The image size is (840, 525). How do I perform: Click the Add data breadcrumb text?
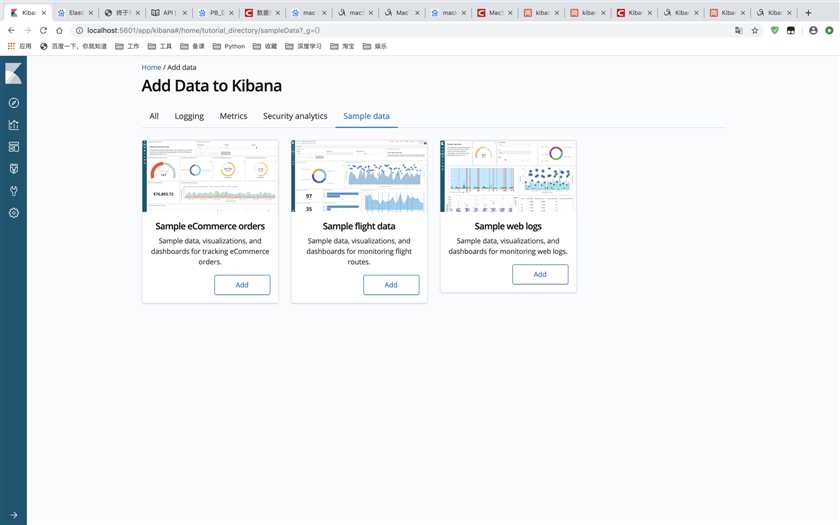(x=182, y=67)
